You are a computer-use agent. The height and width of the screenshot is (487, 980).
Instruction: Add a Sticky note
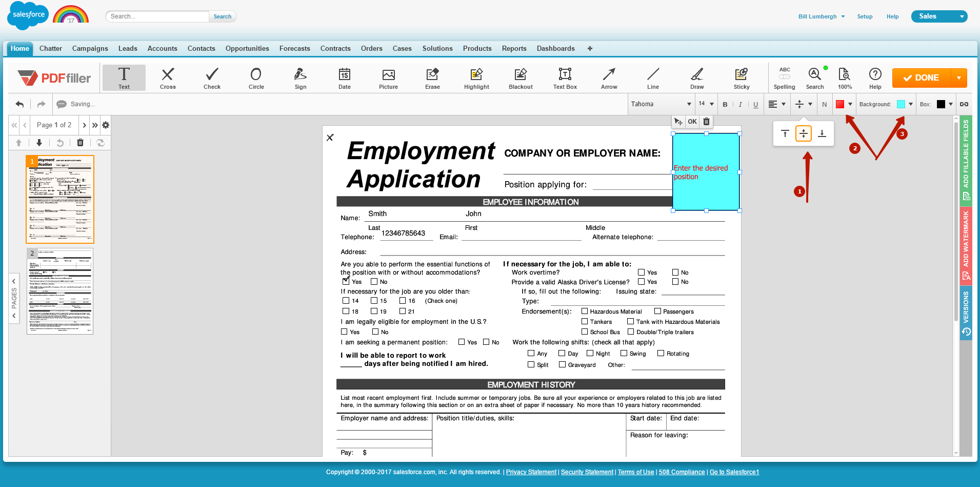(742, 78)
